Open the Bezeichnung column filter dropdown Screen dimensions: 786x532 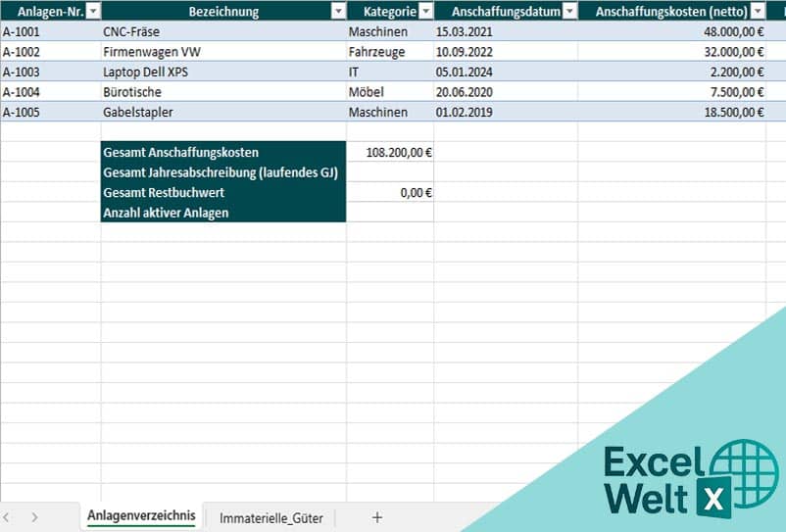pyautogui.click(x=338, y=12)
